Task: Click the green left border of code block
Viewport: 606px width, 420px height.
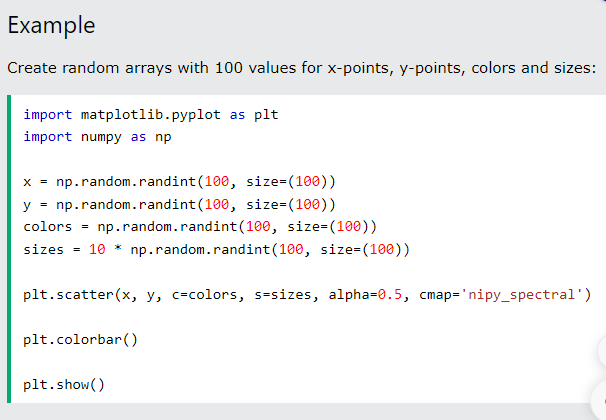Action: click(x=8, y=249)
